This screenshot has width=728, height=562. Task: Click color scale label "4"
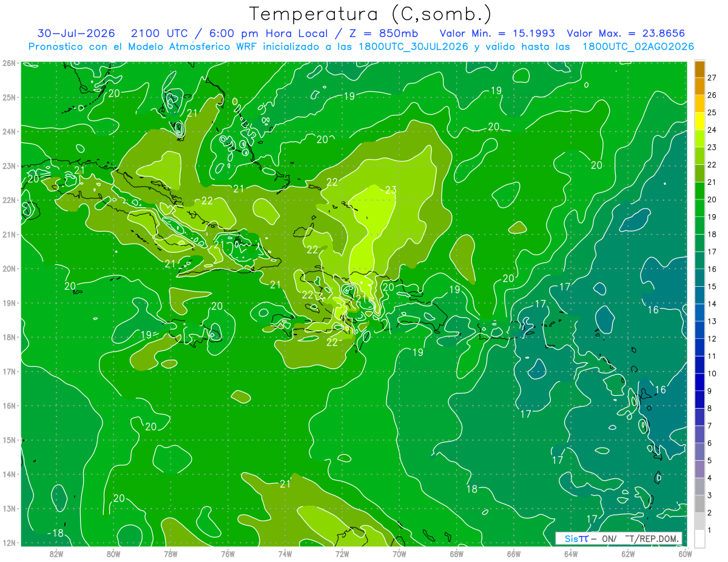click(710, 478)
